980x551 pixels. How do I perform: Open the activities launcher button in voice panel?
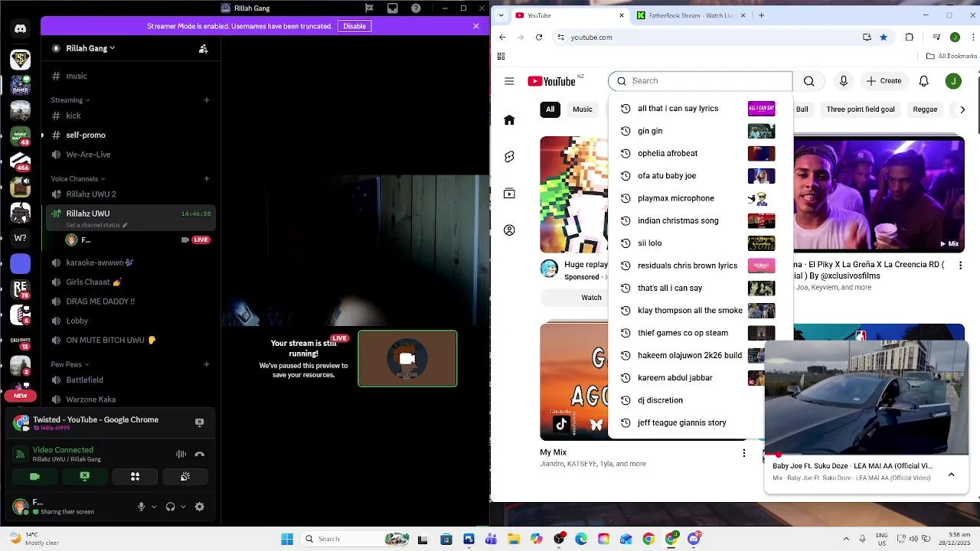click(135, 477)
